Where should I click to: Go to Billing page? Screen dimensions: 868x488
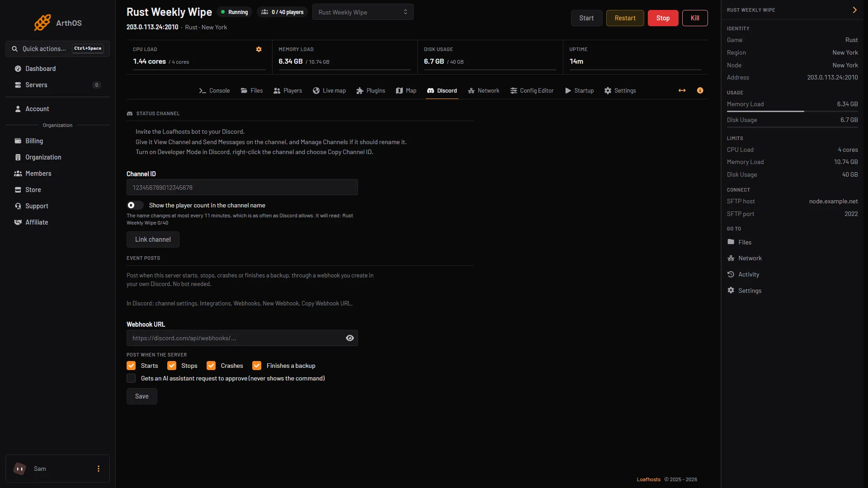(57, 141)
